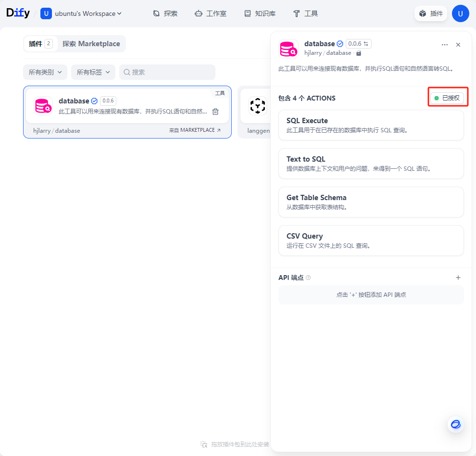
Task: Click the langgenius plugin card icon
Action: [258, 106]
